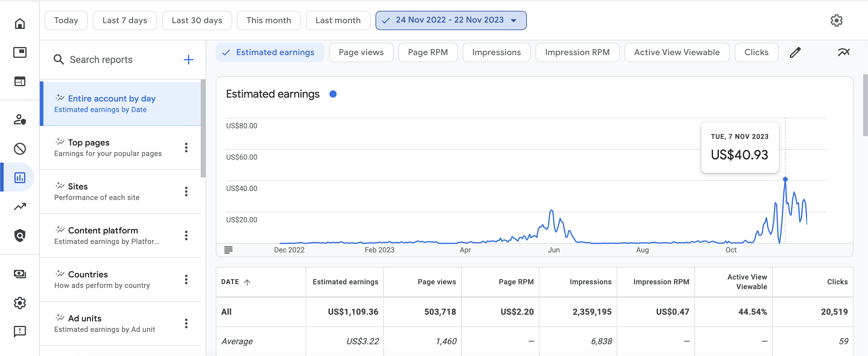The width and height of the screenshot is (868, 356).
Task: Open the Home icon in sidebar
Action: pyautogui.click(x=20, y=23)
